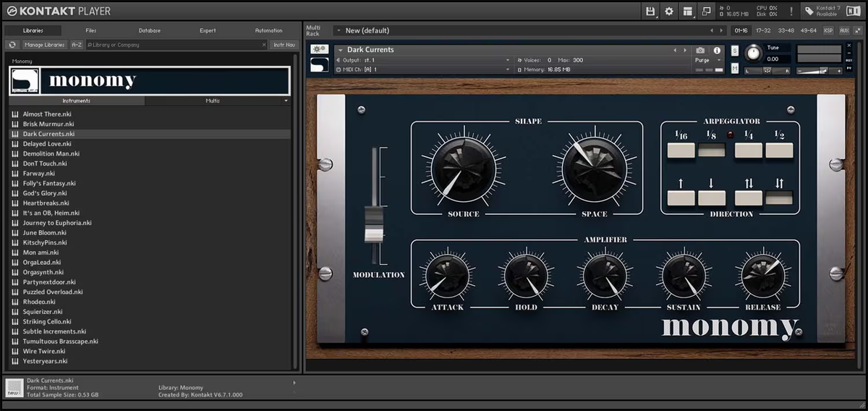Switch to the Expert tab
The width and height of the screenshot is (868, 411).
click(208, 30)
